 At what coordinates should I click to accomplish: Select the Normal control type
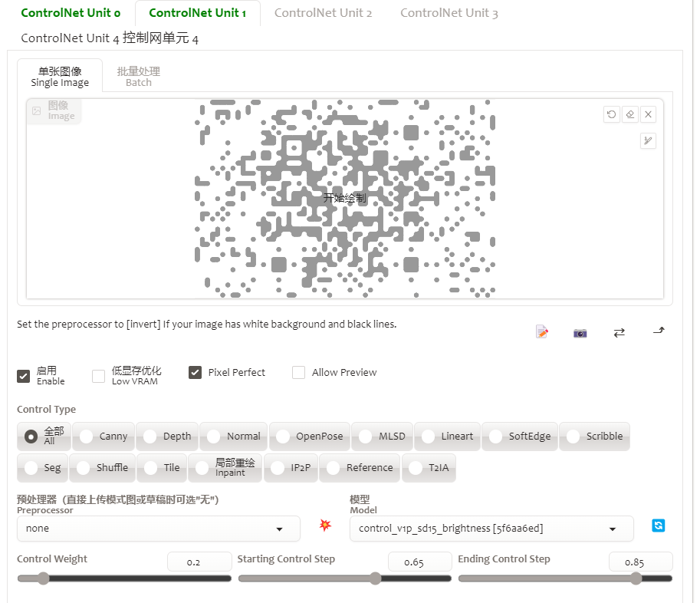pyautogui.click(x=234, y=436)
